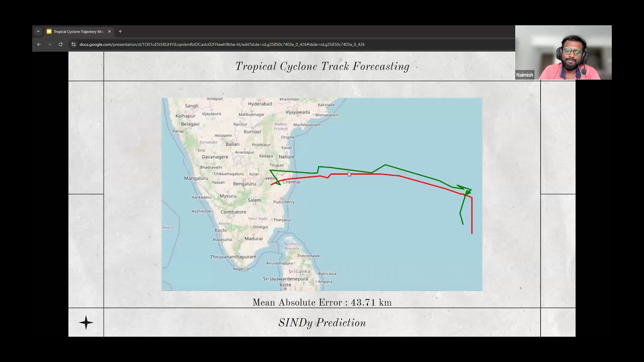Select Naimish's webcam video thumbnail
This screenshot has height=362, width=644.
pyautogui.click(x=563, y=52)
